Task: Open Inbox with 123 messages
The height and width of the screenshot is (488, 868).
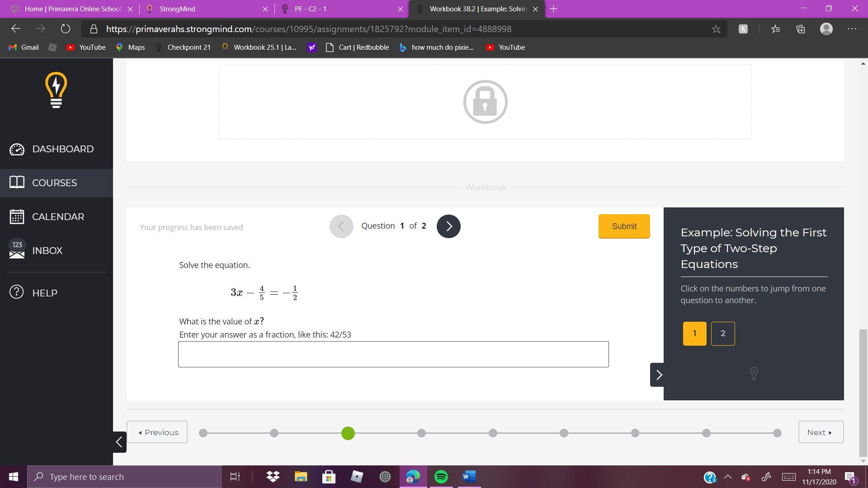Action: (x=47, y=251)
